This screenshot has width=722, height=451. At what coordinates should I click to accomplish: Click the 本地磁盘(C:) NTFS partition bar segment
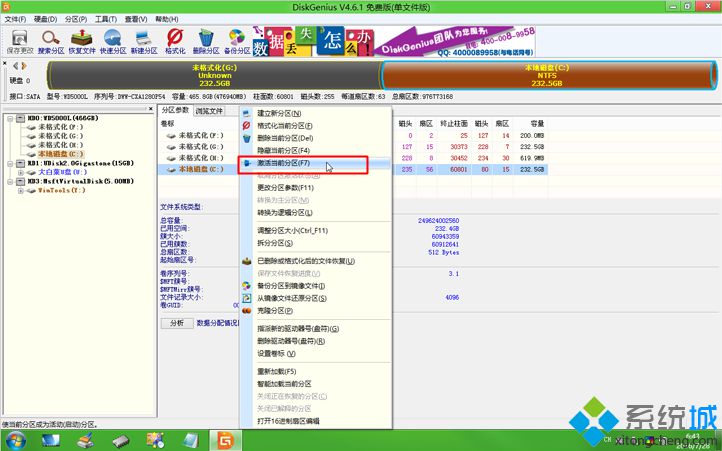tap(549, 75)
